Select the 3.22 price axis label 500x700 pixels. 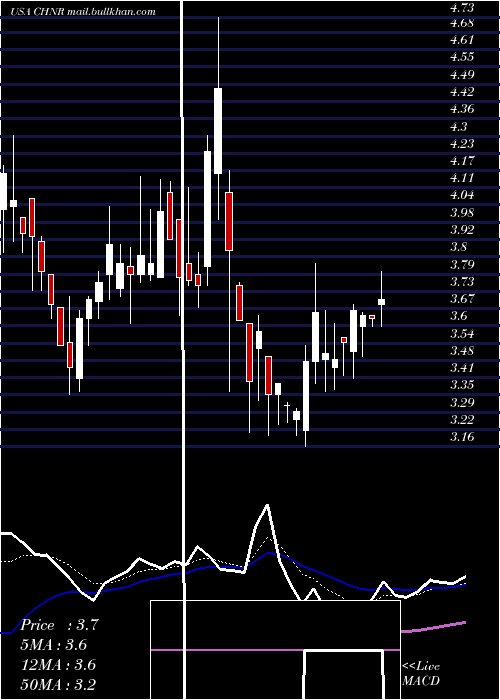(461, 420)
